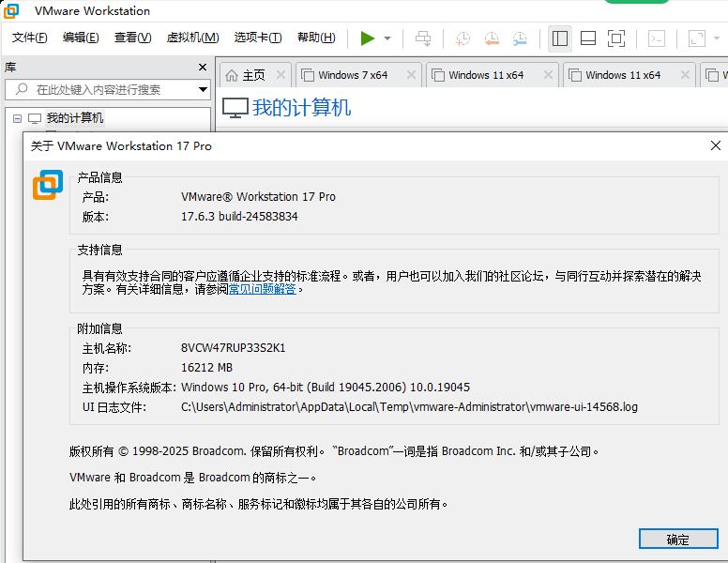
Task: Click the Revert to Snapshot icon
Action: [492, 38]
